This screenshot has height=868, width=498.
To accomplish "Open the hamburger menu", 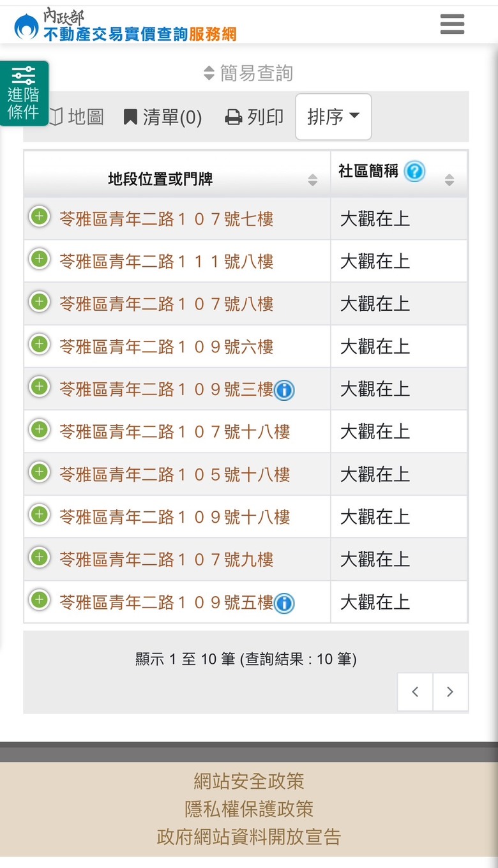I will click(452, 24).
